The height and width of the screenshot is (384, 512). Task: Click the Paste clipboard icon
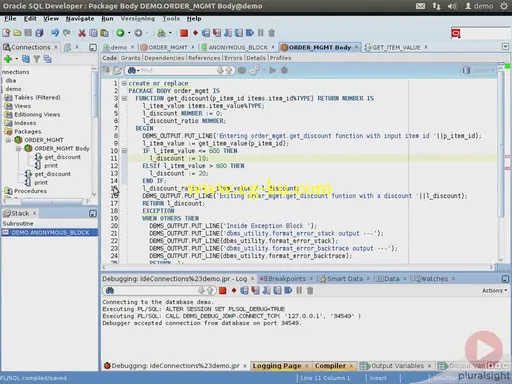(x=104, y=33)
